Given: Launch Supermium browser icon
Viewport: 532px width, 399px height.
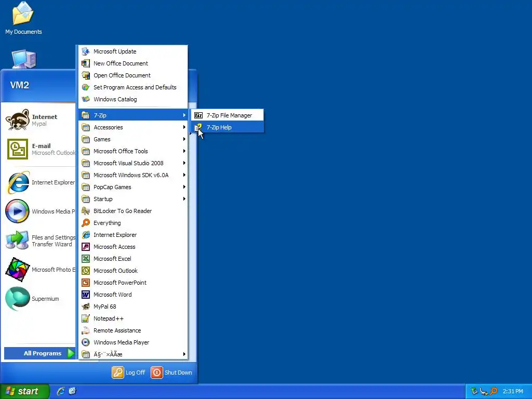Looking at the screenshot, I should (17, 299).
